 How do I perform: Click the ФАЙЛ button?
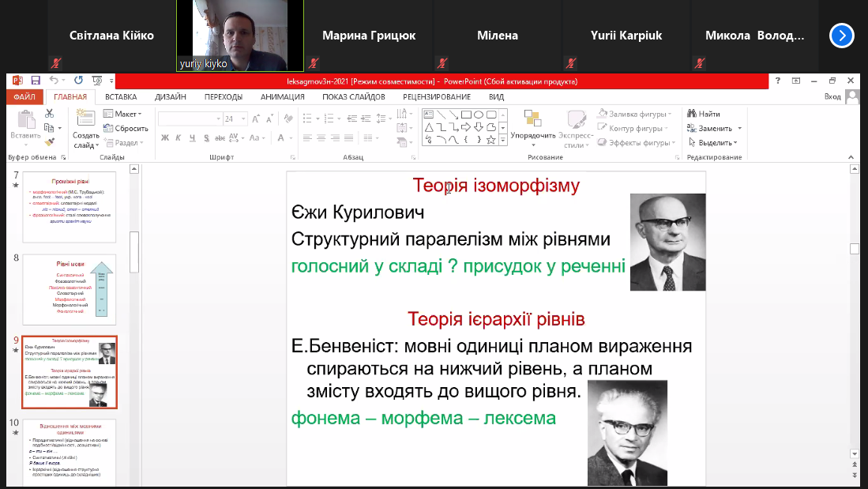coord(24,96)
